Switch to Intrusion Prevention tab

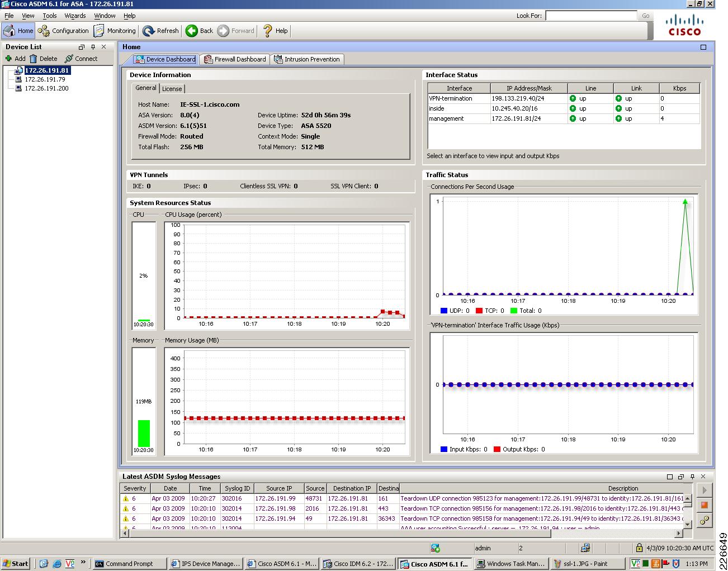[307, 59]
